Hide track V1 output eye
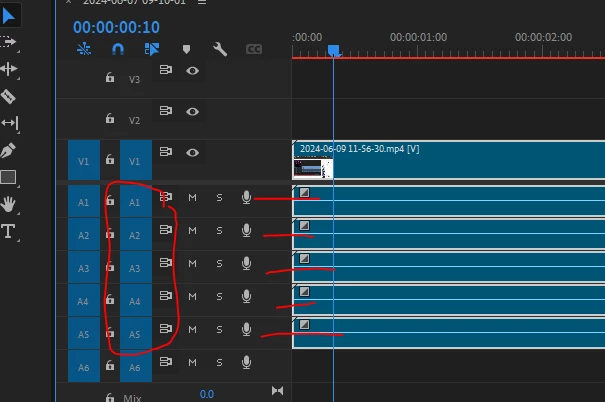The height and width of the screenshot is (402, 605). click(x=193, y=152)
